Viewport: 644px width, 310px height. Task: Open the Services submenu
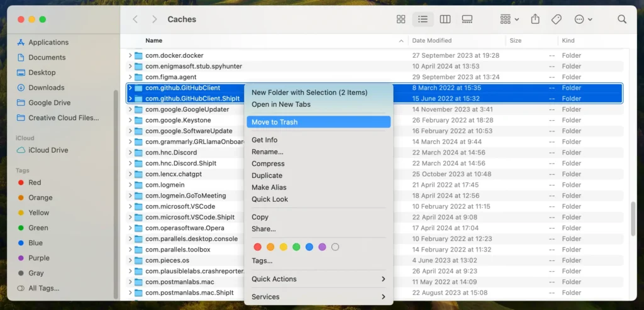point(318,297)
